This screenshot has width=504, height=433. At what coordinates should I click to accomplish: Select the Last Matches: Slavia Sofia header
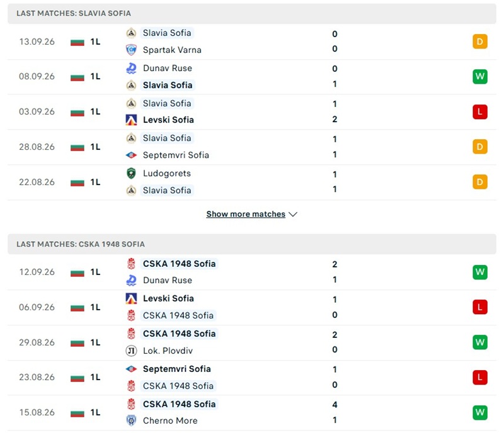[x=252, y=13]
